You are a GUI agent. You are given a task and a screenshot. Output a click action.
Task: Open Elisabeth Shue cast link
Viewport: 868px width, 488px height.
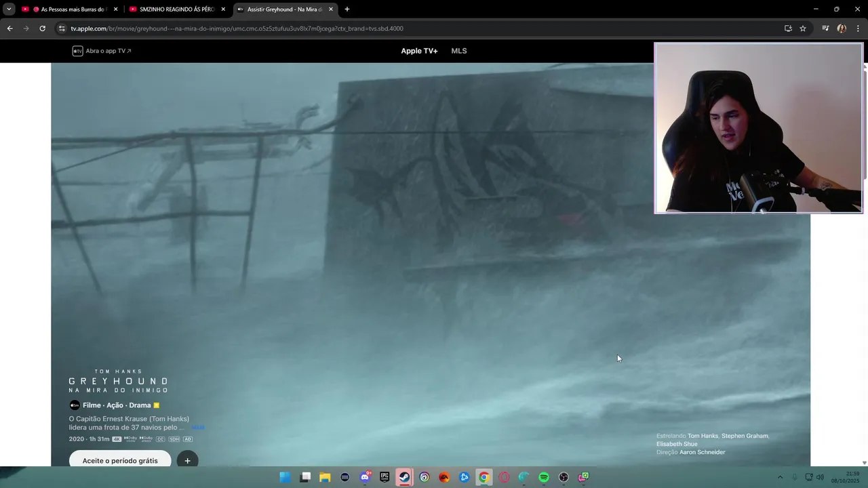click(x=677, y=444)
